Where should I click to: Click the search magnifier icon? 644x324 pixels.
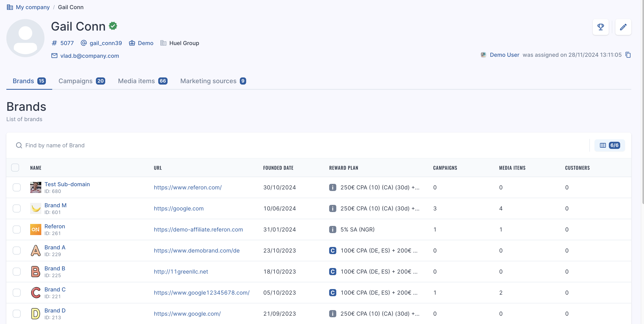[x=19, y=145]
